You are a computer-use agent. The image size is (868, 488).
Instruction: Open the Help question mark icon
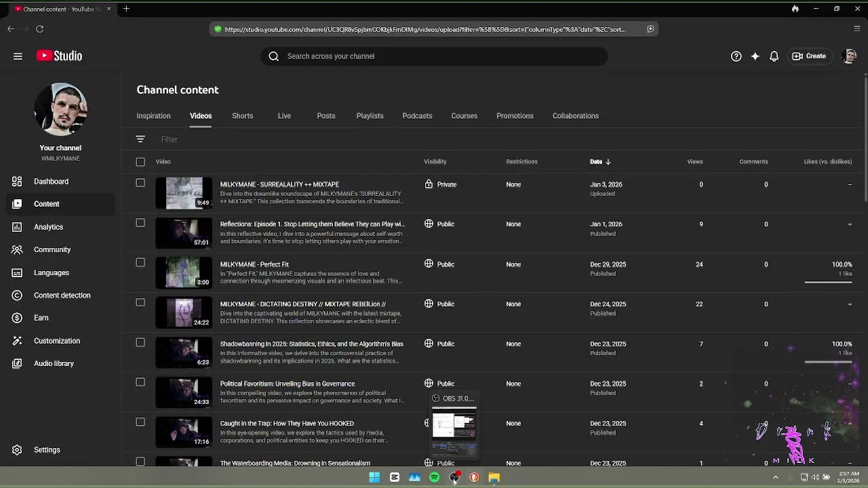click(x=736, y=56)
